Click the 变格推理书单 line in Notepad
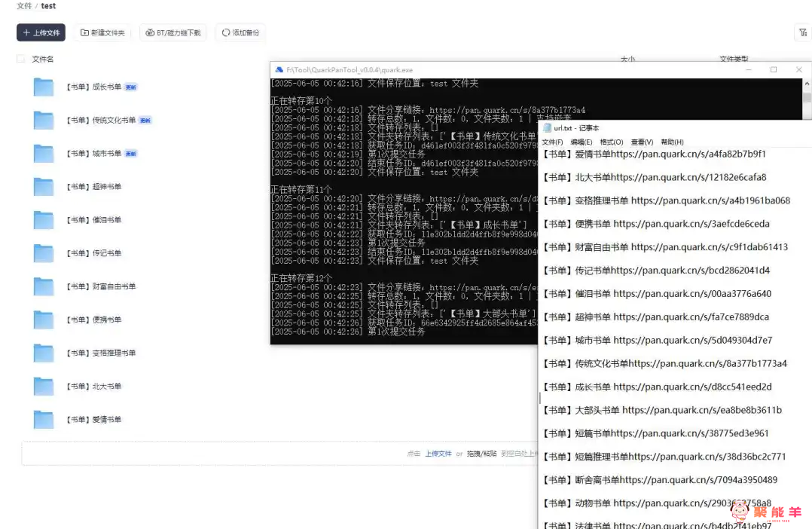Image resolution: width=812 pixels, height=529 pixels. pos(667,200)
